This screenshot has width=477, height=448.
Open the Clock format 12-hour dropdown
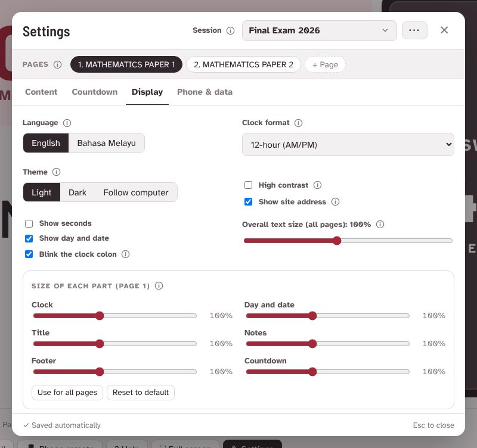pyautogui.click(x=348, y=145)
